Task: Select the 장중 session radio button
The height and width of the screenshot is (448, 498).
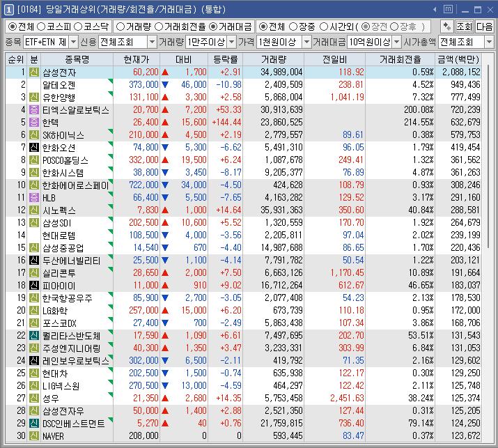Action: (x=293, y=26)
